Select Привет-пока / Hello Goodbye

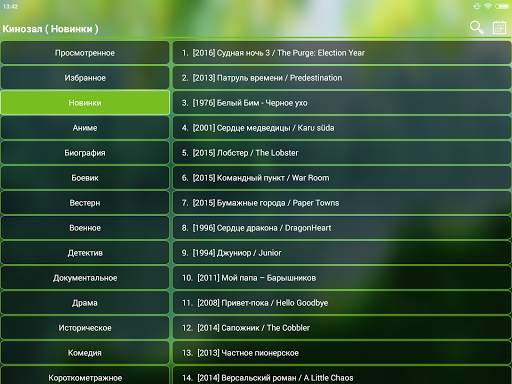342,303
